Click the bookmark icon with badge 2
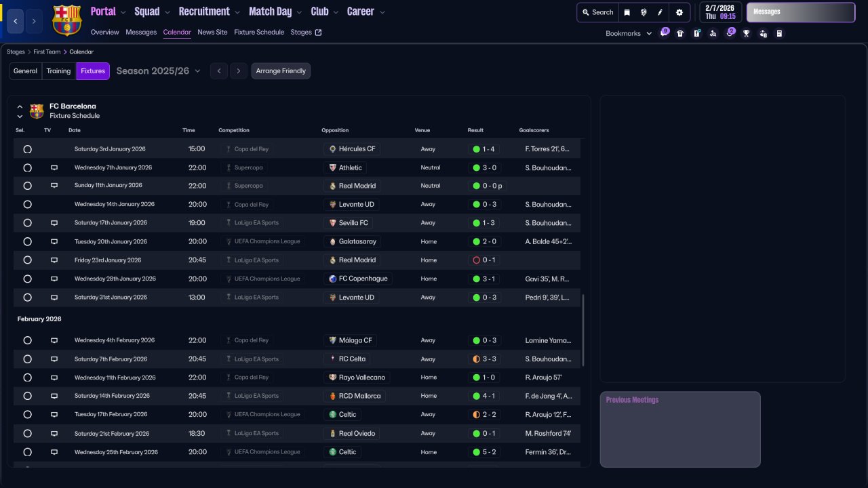 pos(730,33)
